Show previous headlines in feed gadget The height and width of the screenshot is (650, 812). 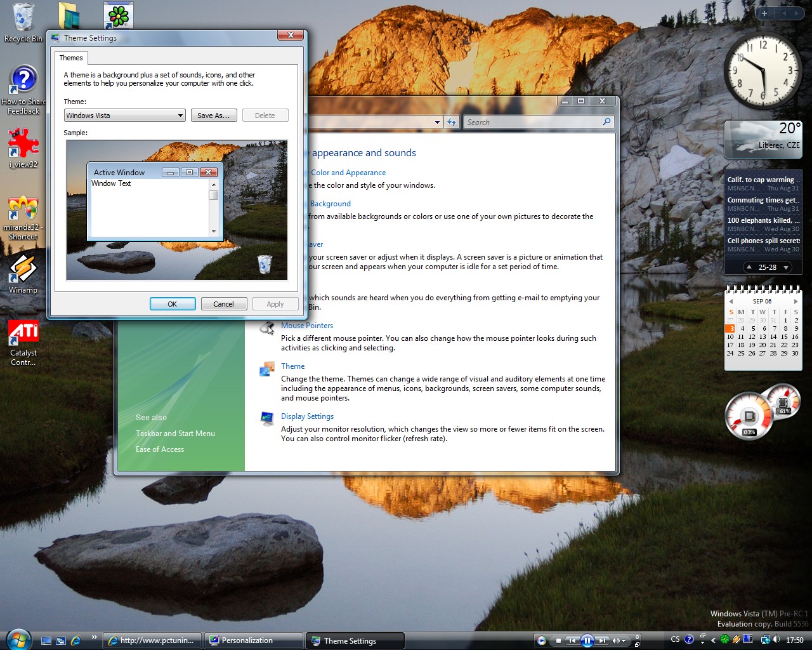coord(749,267)
